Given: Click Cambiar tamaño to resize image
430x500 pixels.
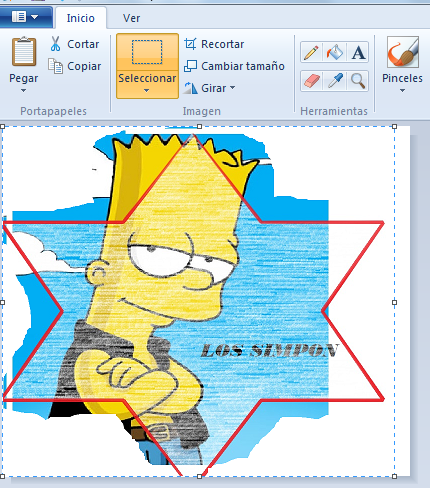Looking at the screenshot, I should [234, 66].
